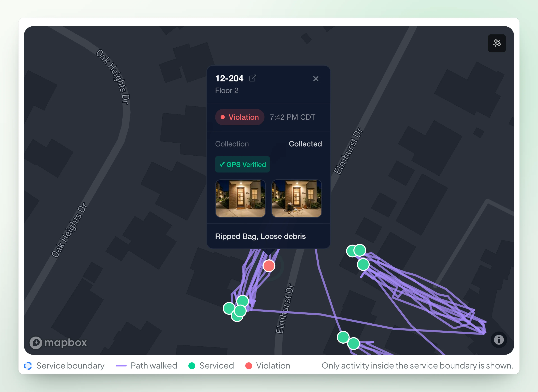Click the Violation status badge

pyautogui.click(x=240, y=117)
